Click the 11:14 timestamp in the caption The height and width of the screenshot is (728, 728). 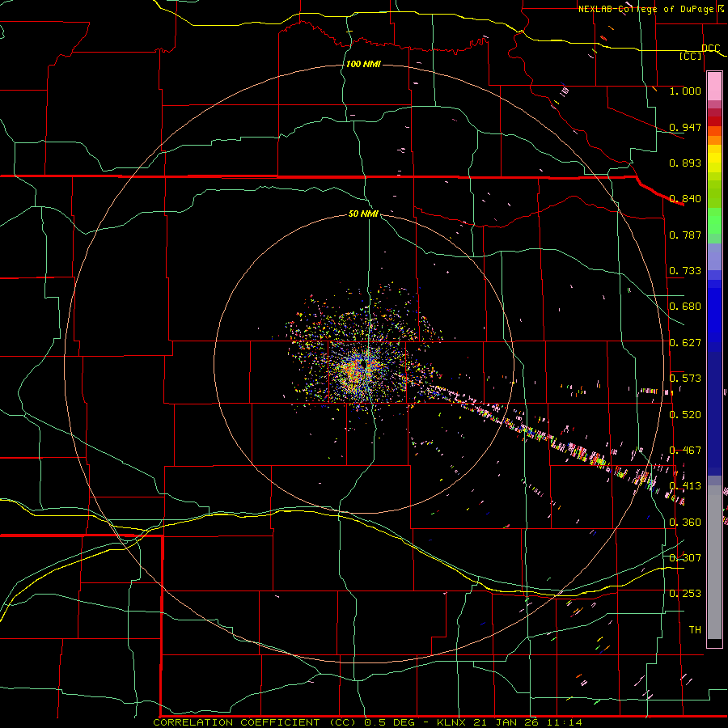coord(564,722)
